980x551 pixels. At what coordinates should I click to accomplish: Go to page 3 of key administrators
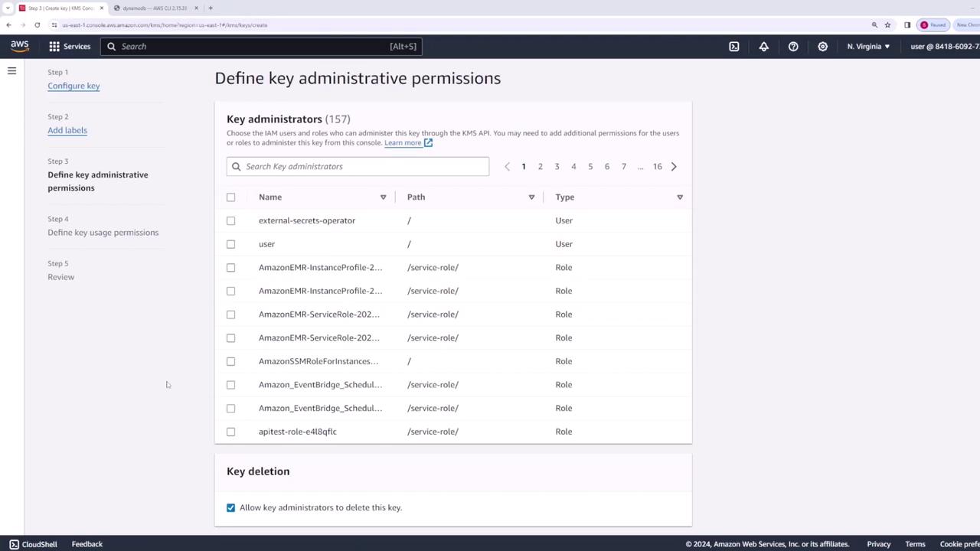click(x=557, y=166)
